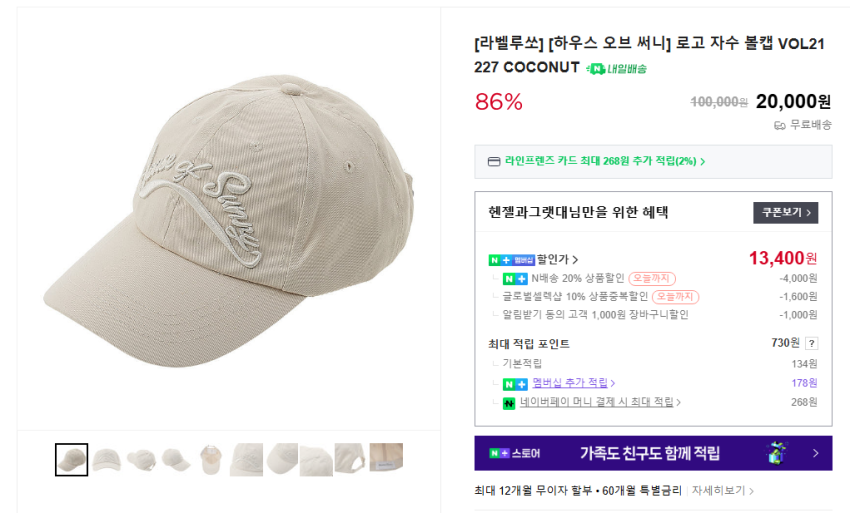Click the green Naver Pay N icon

point(508,403)
